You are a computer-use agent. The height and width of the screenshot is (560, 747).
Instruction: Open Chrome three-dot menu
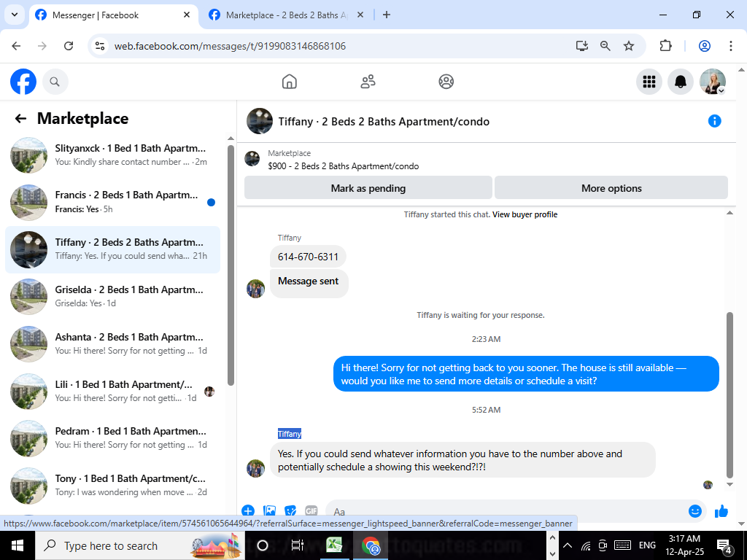(730, 46)
